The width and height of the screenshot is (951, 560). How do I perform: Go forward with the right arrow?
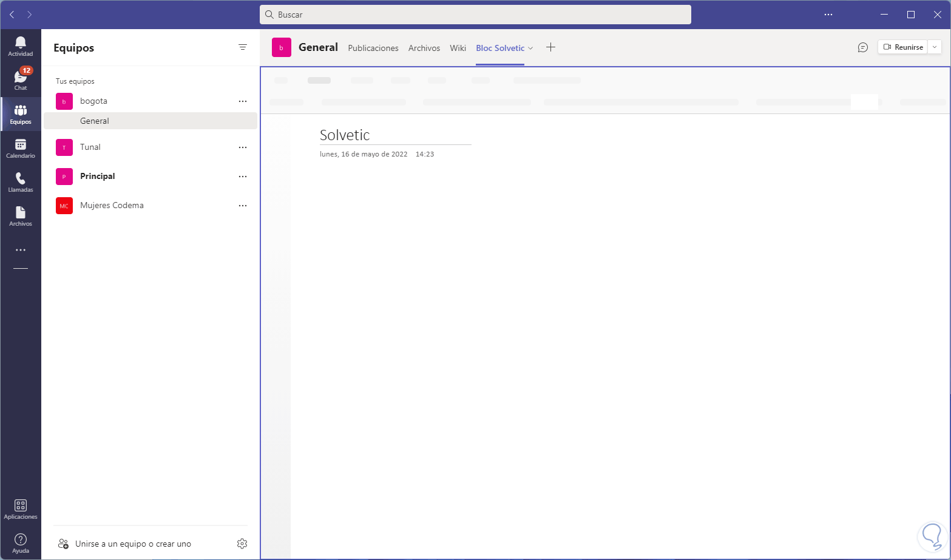pos(29,15)
